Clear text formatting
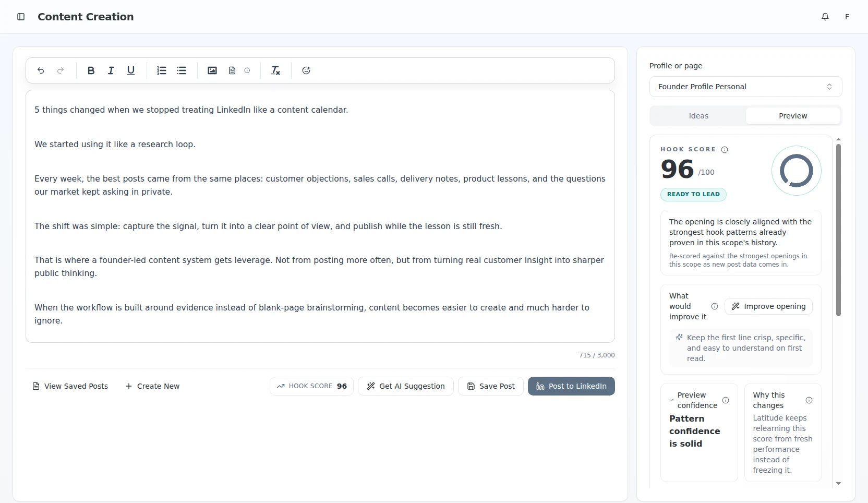Image resolution: width=868 pixels, height=503 pixels. point(275,70)
